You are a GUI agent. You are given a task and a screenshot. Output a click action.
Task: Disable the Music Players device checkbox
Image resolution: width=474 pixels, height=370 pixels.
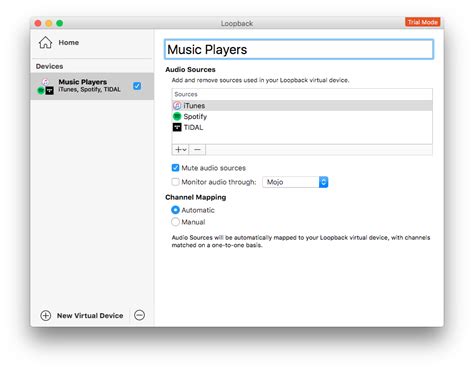137,86
